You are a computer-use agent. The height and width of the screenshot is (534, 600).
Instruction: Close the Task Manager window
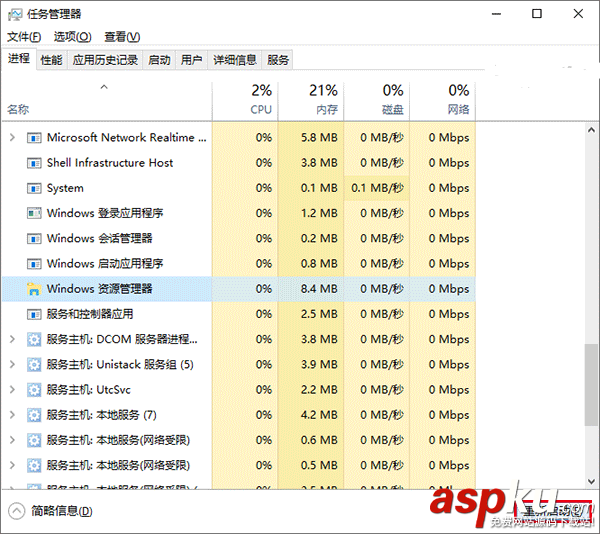click(578, 14)
